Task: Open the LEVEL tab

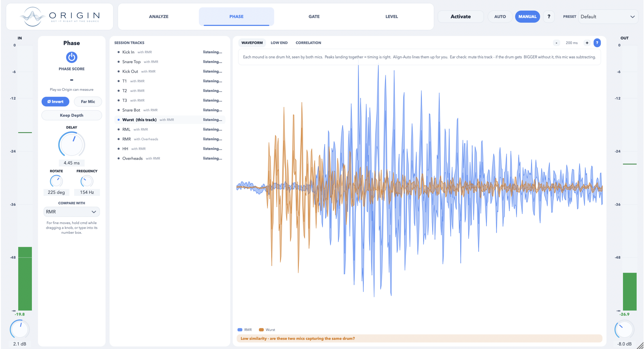Action: pos(392,17)
